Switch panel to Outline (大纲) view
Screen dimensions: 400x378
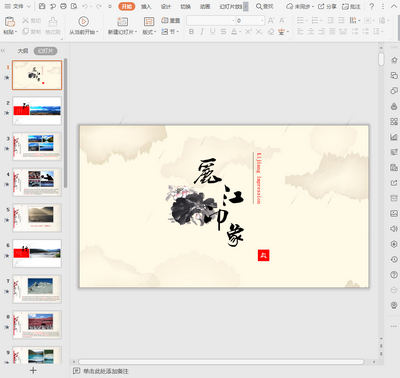pos(23,51)
